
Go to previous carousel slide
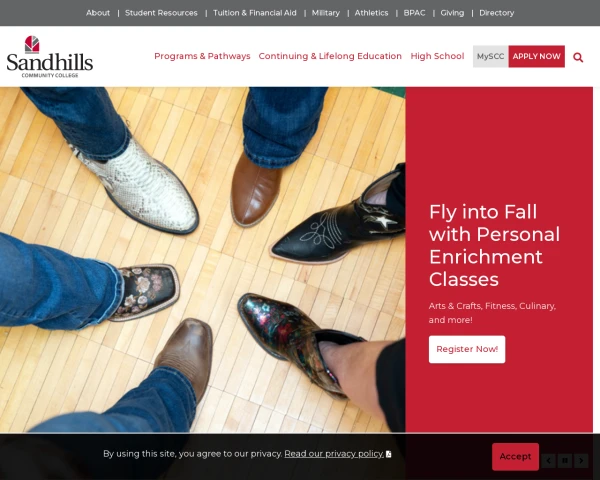pos(548,460)
